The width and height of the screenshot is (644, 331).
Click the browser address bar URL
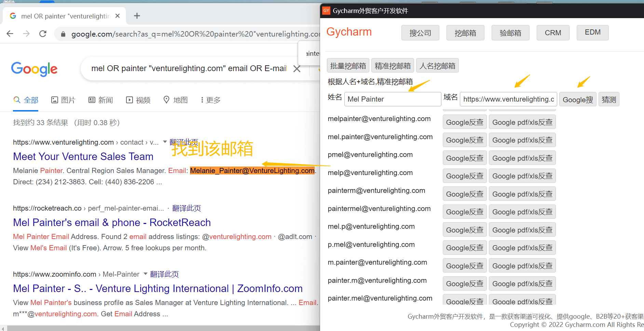pyautogui.click(x=195, y=34)
